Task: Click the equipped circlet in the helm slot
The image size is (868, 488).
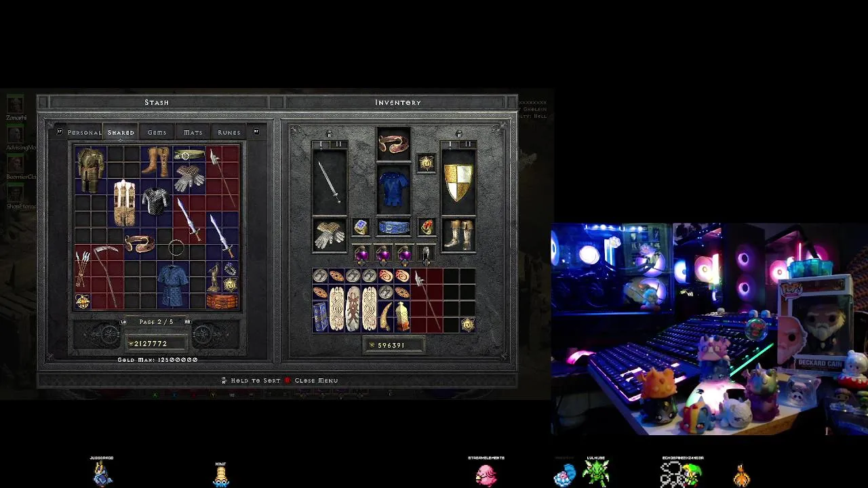Action: coord(393,144)
